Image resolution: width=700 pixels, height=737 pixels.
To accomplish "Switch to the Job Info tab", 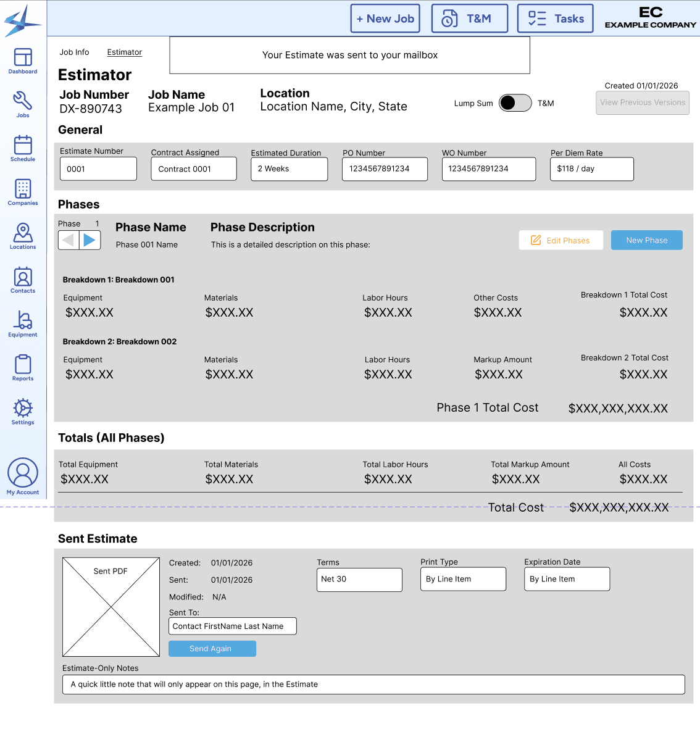I will tap(74, 52).
